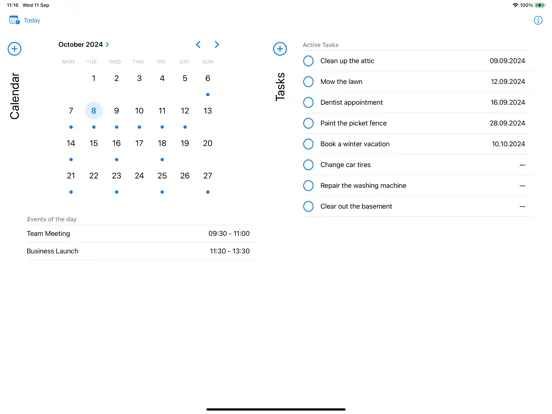Open the Paint the picket fence title
The height and width of the screenshot is (414, 552).
point(353,123)
